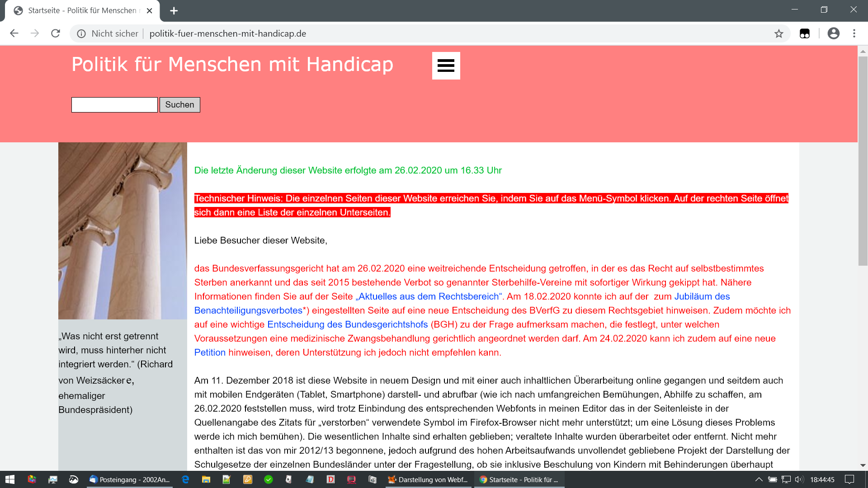Image resolution: width=868 pixels, height=488 pixels.
Task: Click the extension icon beside the bookmark star
Action: (x=804, y=33)
